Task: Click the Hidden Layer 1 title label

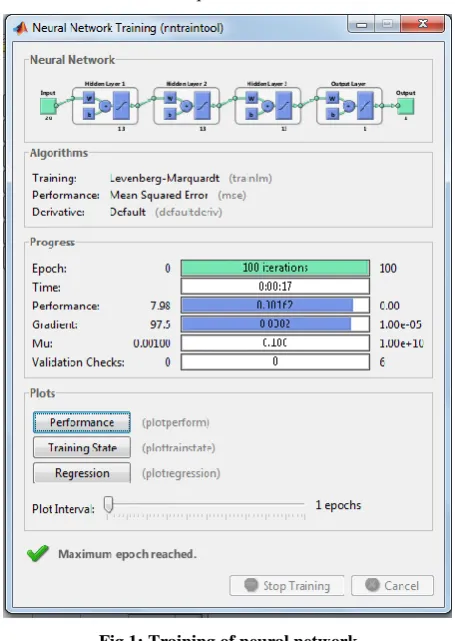Action: tap(105, 84)
